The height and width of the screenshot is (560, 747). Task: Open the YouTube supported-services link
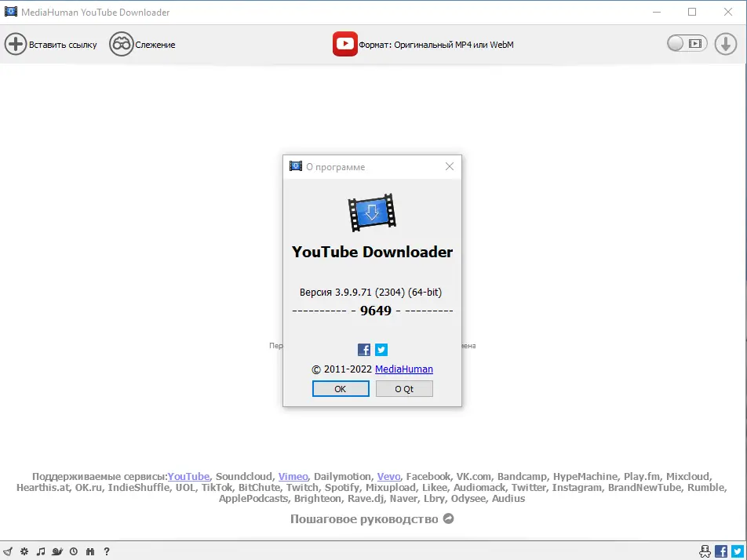pyautogui.click(x=188, y=476)
